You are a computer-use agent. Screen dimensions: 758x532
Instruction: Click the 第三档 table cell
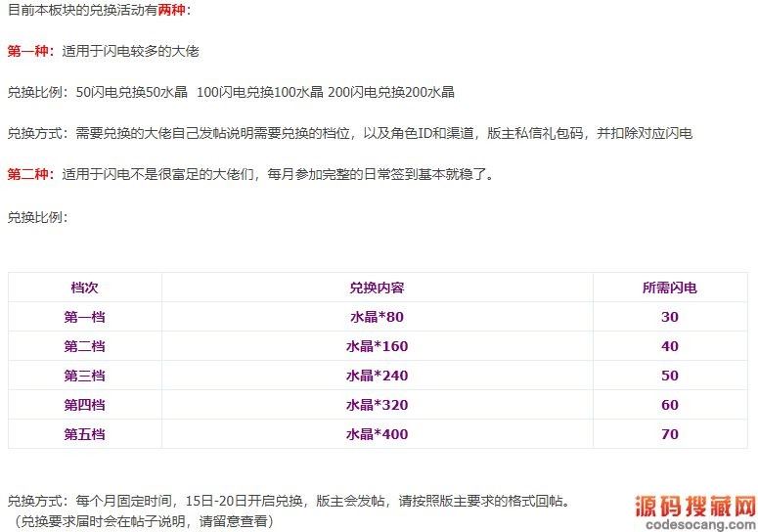[x=84, y=376]
